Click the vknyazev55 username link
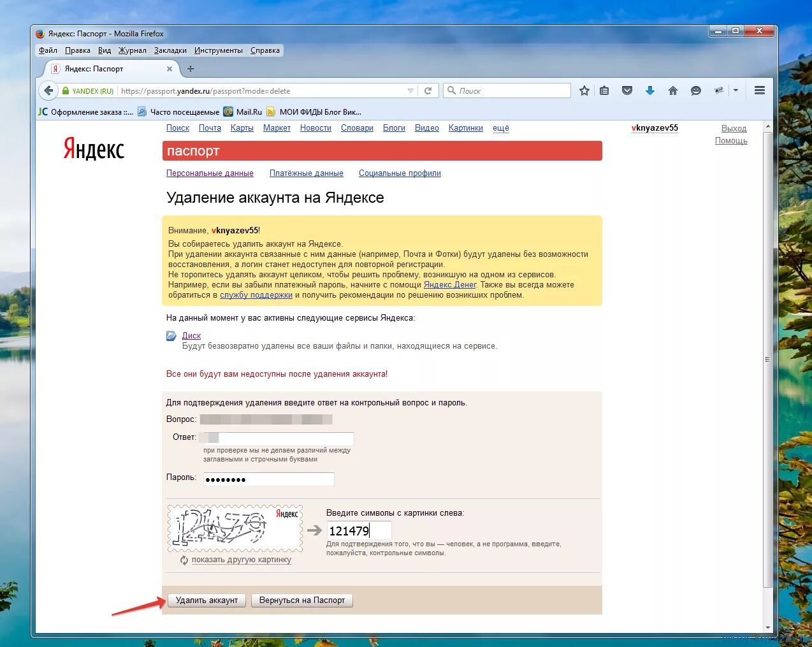Screen dimensions: 812x647 point(655,128)
